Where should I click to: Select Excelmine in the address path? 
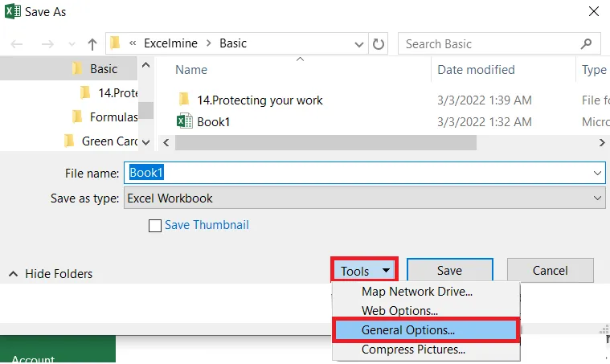[x=171, y=43]
